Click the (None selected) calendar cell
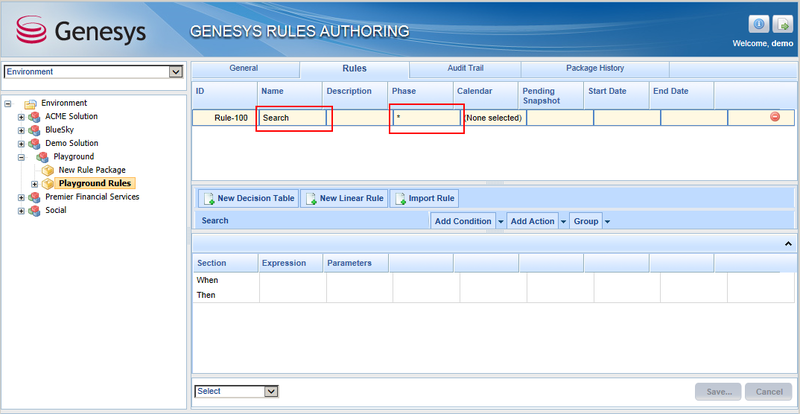Image resolution: width=800 pixels, height=414 pixels. coord(493,118)
